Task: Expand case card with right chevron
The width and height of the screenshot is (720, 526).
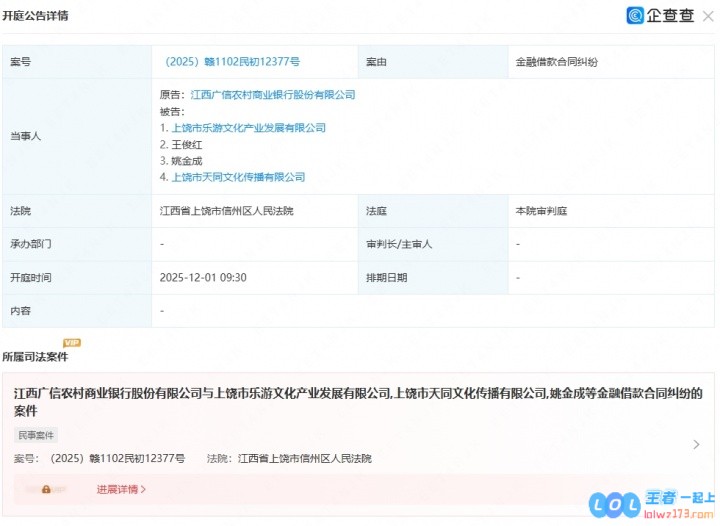Action: (x=696, y=444)
